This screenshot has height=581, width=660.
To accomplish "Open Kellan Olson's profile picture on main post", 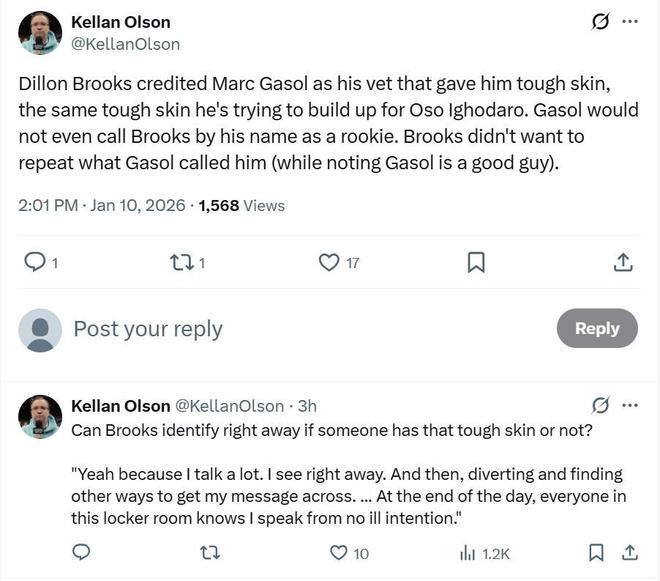I will click(40, 33).
